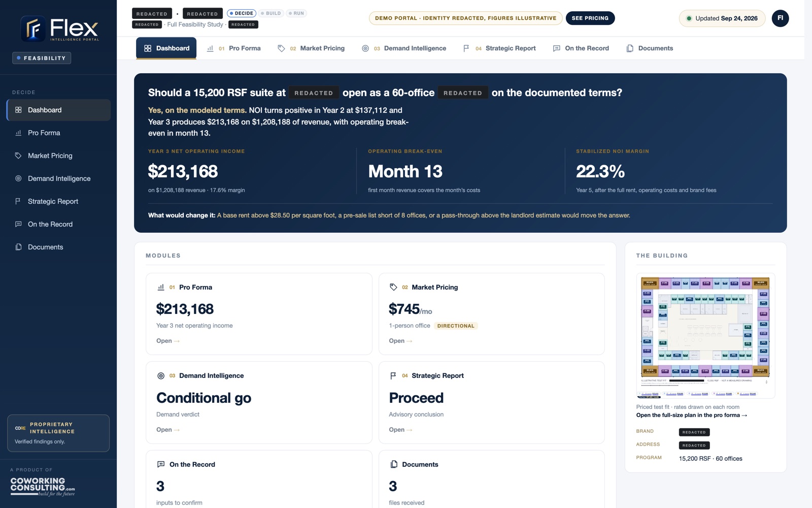
Task: Click the Documents file icon in sidebar
Action: pyautogui.click(x=18, y=247)
